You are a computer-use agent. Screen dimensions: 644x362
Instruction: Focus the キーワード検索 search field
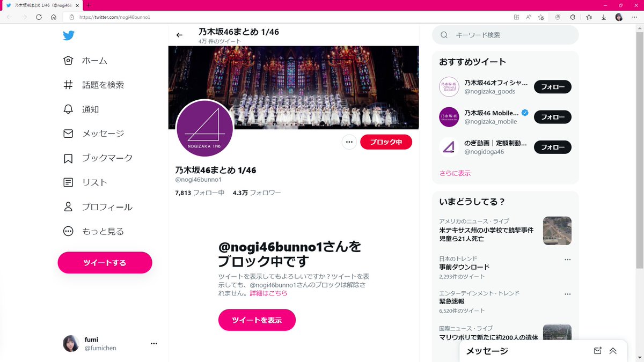point(506,35)
